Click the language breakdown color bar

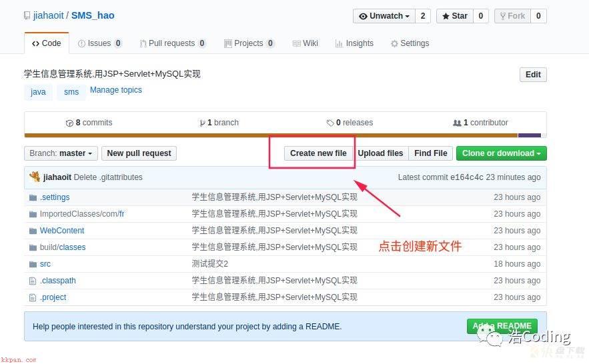pyautogui.click(x=285, y=135)
